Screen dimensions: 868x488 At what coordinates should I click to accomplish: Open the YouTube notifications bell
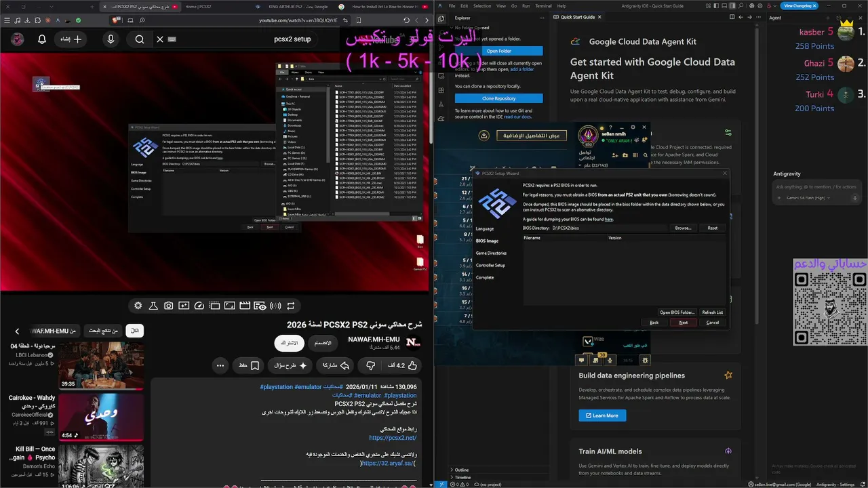(x=42, y=39)
